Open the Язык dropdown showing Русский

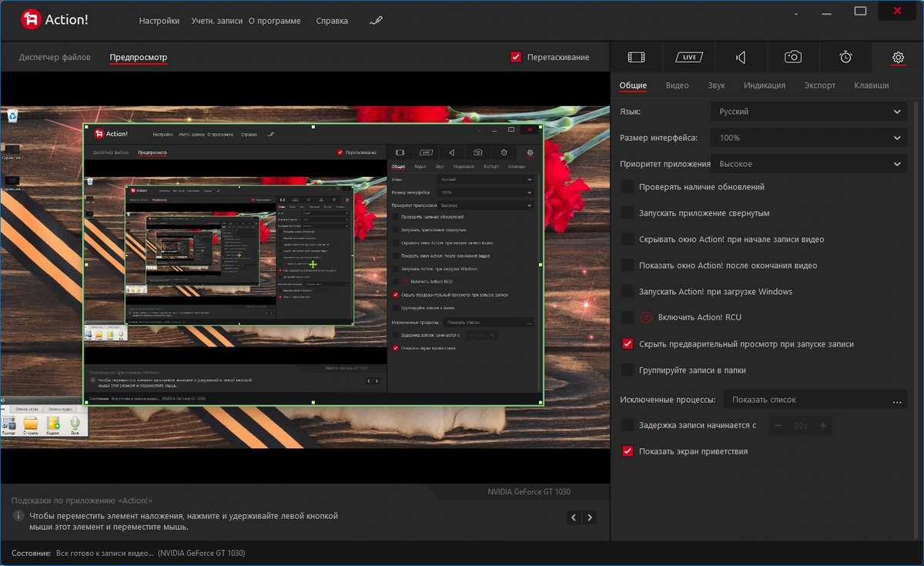808,112
